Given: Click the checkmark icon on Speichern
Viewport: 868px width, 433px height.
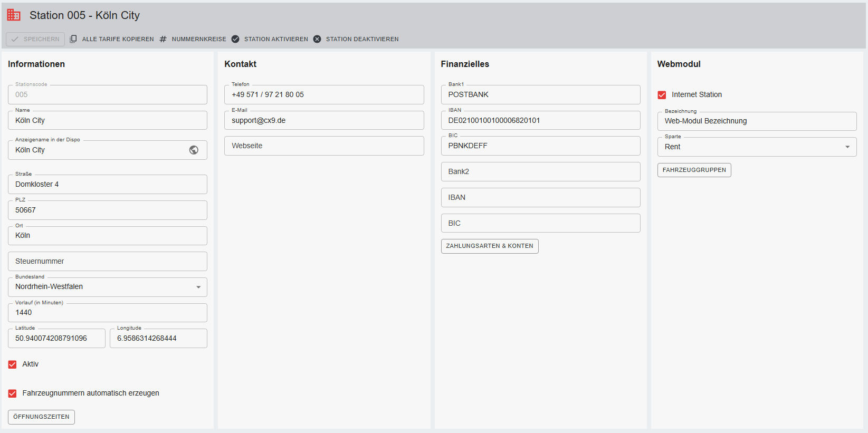Looking at the screenshot, I should click(15, 39).
